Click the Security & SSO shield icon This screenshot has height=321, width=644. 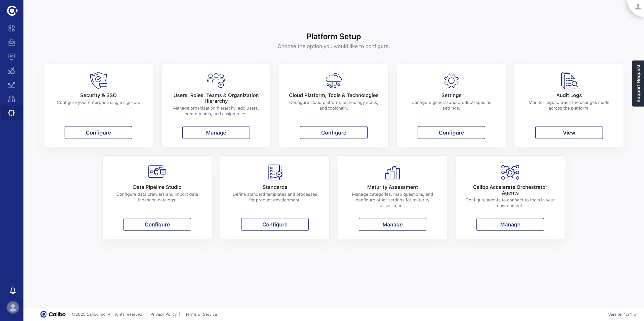[98, 80]
